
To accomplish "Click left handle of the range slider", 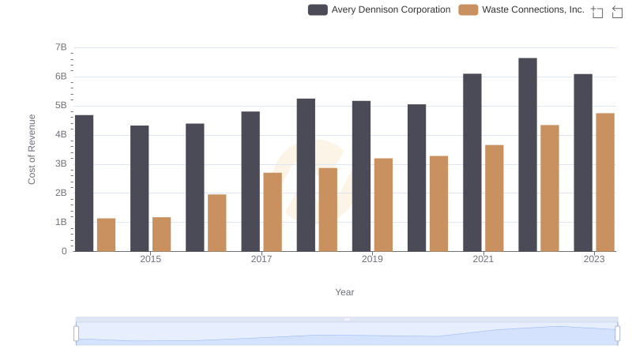I will [77, 334].
